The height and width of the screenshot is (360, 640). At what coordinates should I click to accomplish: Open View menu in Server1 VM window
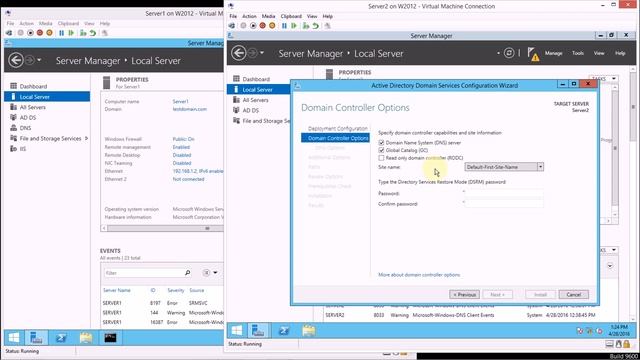89,24
